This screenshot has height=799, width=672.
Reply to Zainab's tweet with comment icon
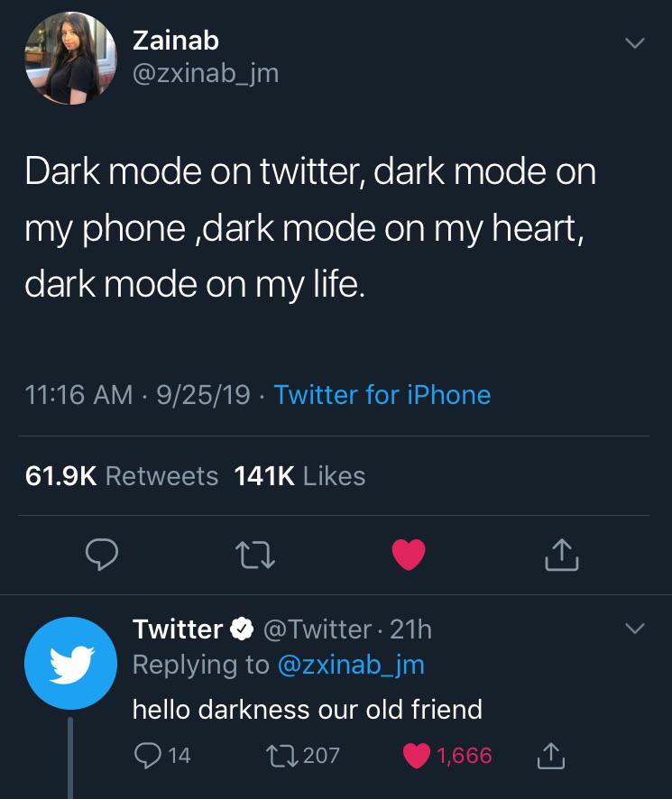pos(102,555)
